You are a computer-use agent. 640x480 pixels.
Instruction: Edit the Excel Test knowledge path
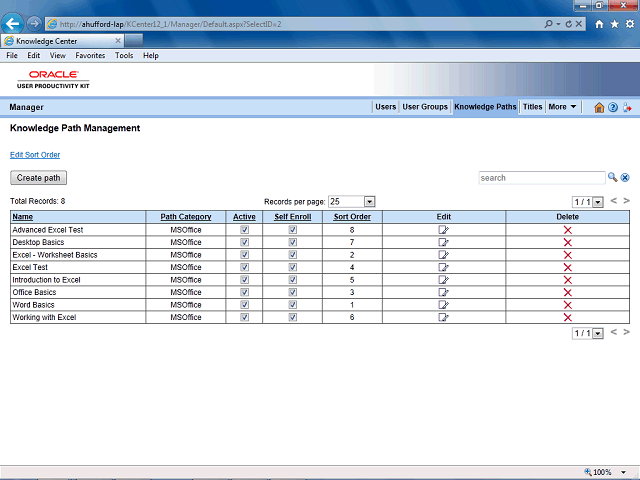tap(444, 267)
